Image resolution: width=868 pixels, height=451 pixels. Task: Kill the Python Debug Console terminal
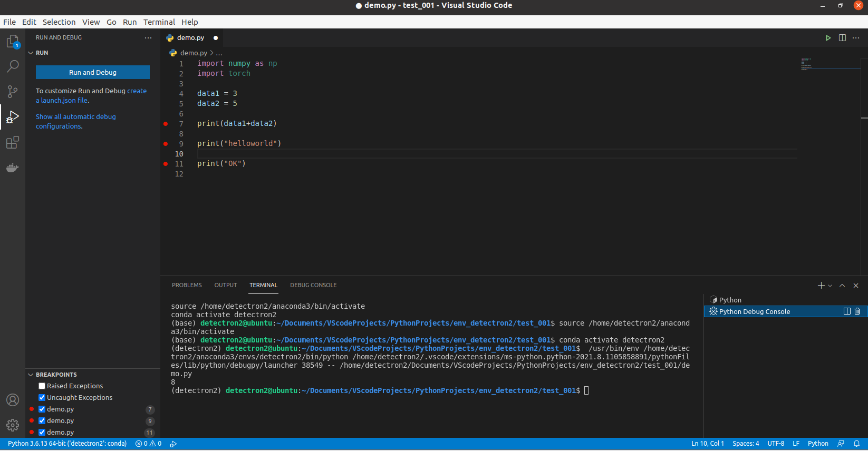click(x=857, y=311)
